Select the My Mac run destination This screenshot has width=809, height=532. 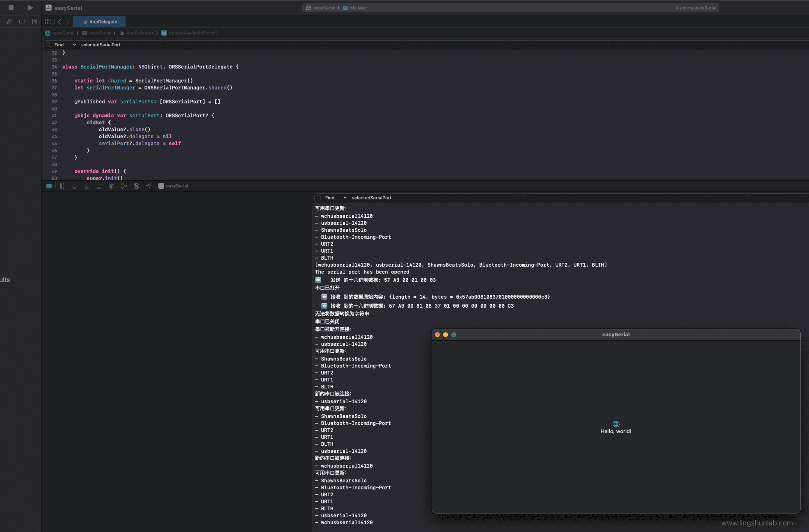tap(355, 8)
